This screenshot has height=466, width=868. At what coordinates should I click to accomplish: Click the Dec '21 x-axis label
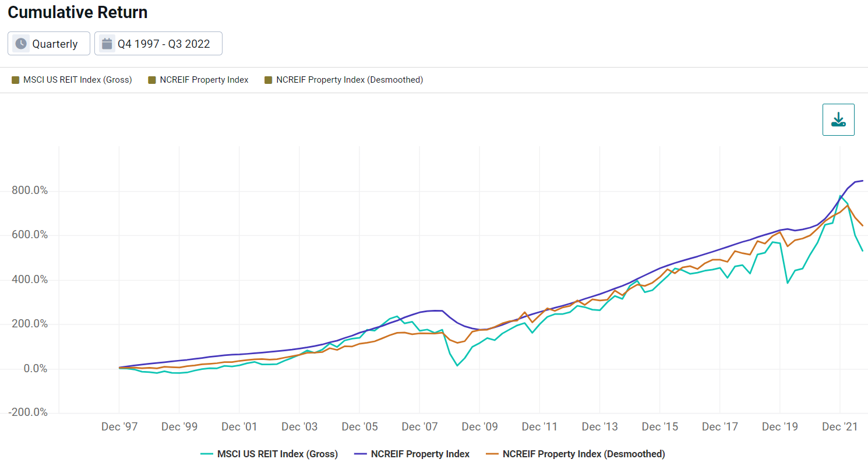coord(840,427)
